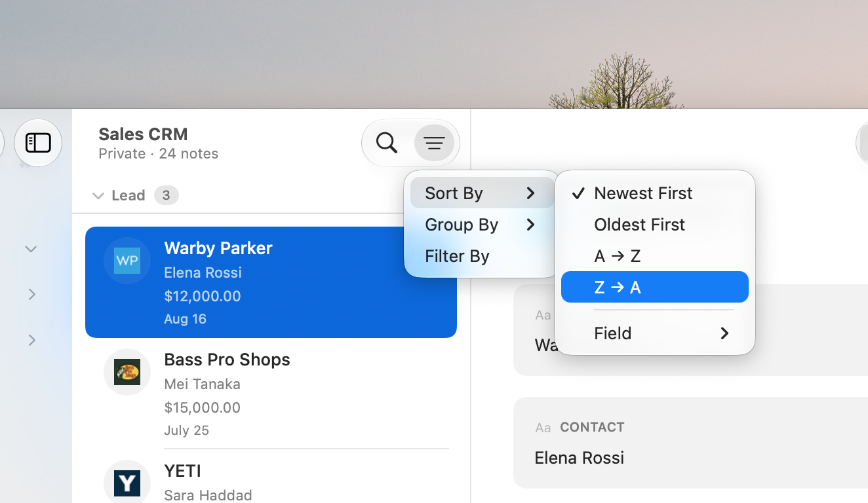Click Elena Rossi under Warby Parker
Screen dimensions: 868x503
[203, 272]
